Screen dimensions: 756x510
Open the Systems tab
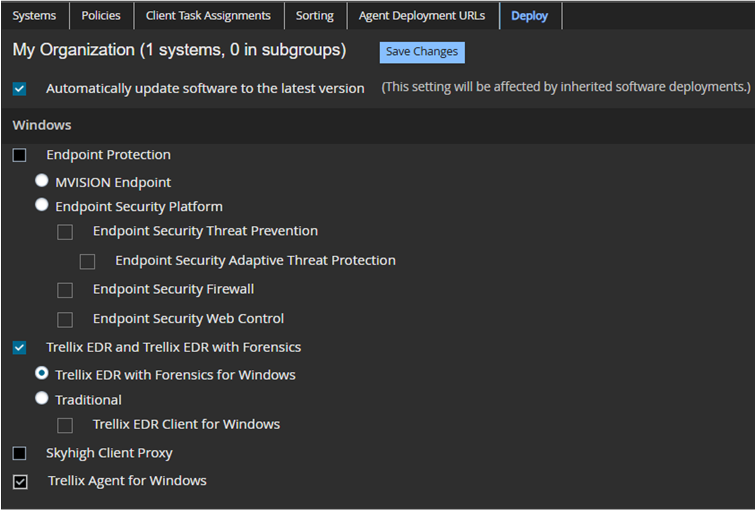(34, 16)
